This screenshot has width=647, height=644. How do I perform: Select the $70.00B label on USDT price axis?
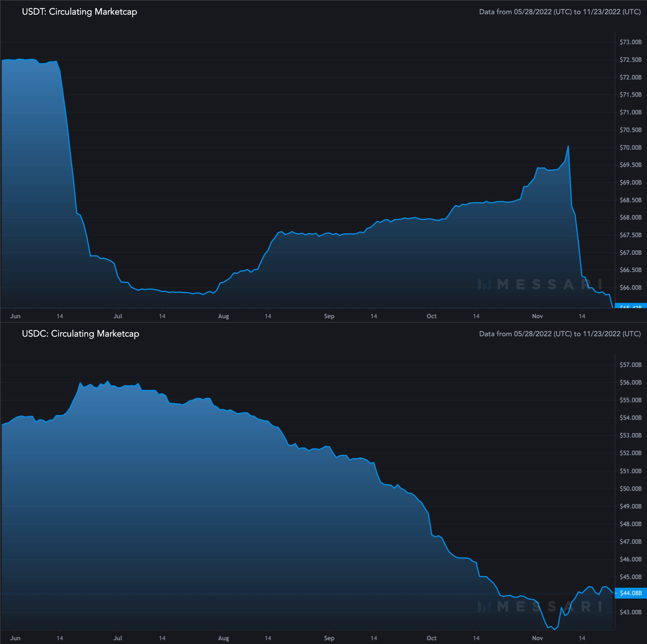click(630, 147)
